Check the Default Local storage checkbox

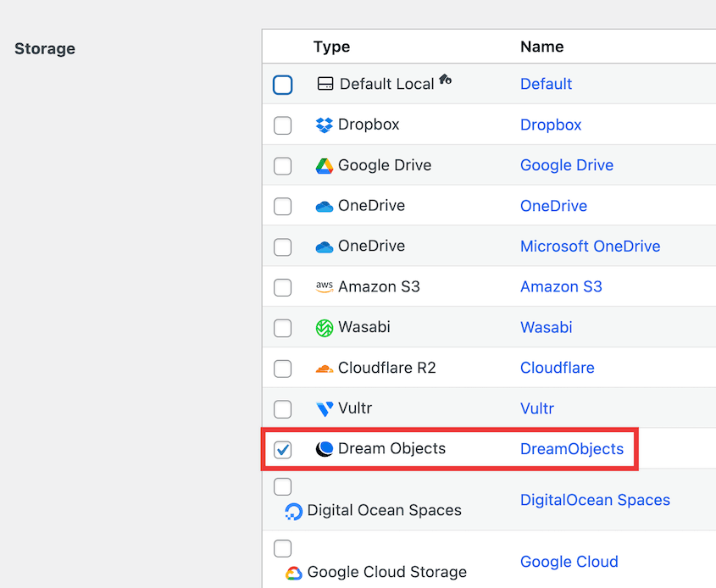point(283,85)
